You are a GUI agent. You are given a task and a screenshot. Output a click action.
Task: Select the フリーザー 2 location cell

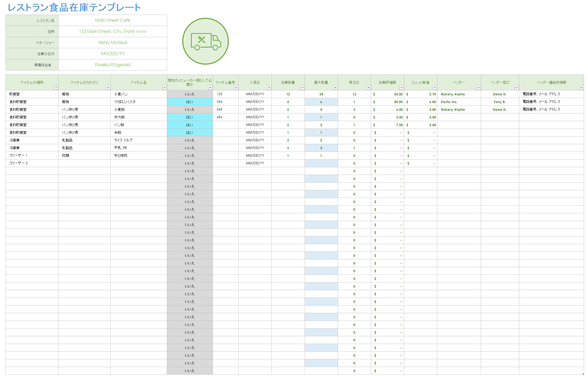pos(32,163)
